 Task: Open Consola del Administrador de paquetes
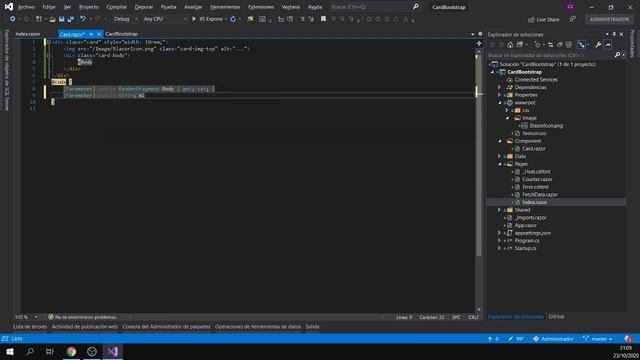[x=166, y=327]
